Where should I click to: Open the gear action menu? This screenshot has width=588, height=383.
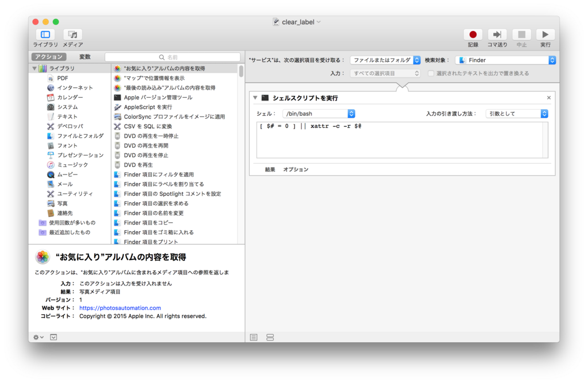38,337
